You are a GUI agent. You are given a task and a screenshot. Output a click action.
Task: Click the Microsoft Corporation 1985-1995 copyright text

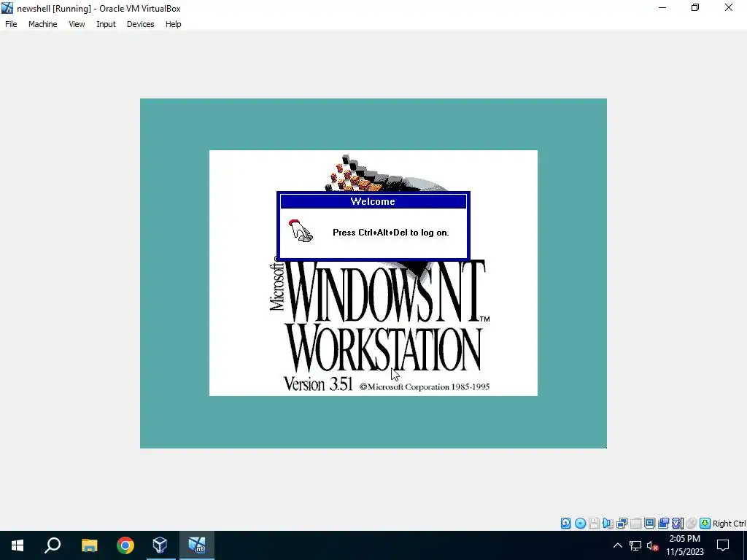click(x=425, y=386)
